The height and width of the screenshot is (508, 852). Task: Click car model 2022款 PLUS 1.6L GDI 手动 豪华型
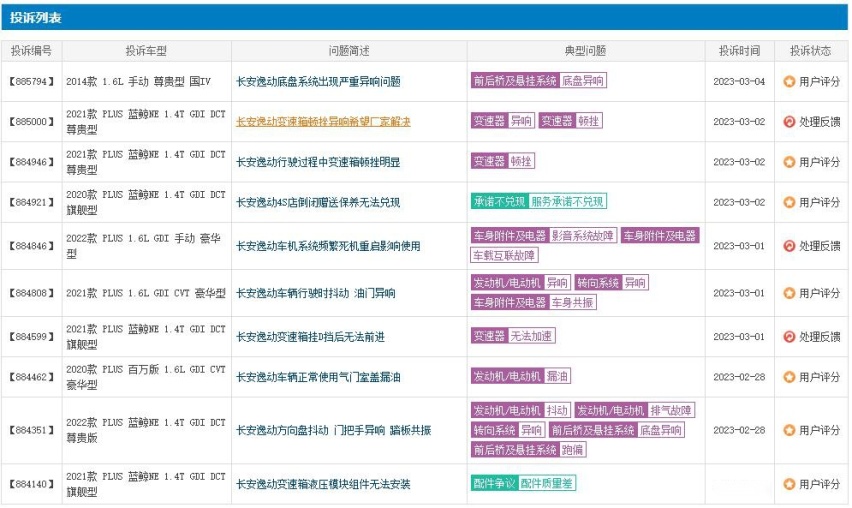click(x=144, y=246)
